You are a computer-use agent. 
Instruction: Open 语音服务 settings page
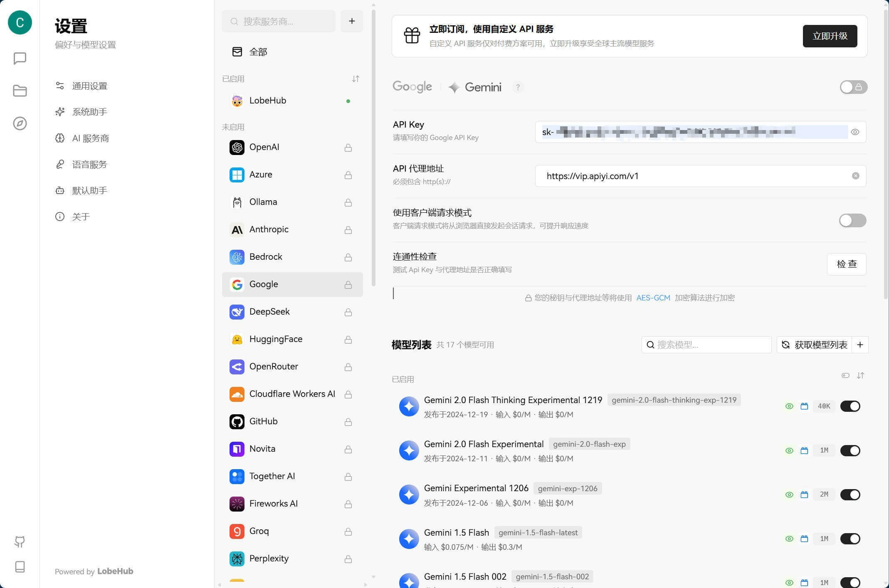coord(90,165)
